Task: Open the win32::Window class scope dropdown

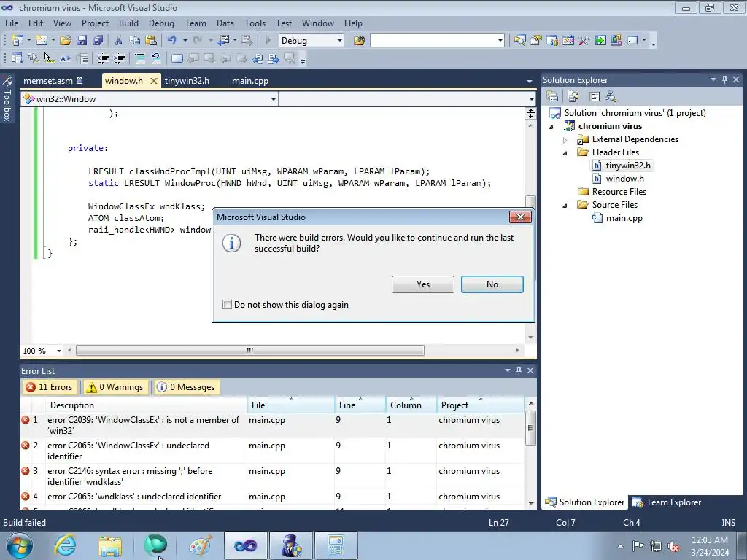Action: (x=273, y=99)
